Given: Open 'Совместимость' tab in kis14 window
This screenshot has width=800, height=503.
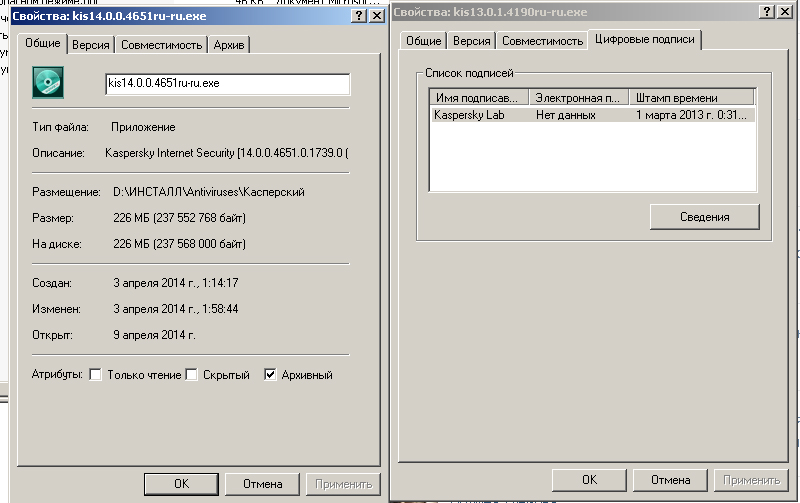Looking at the screenshot, I should tap(162, 45).
